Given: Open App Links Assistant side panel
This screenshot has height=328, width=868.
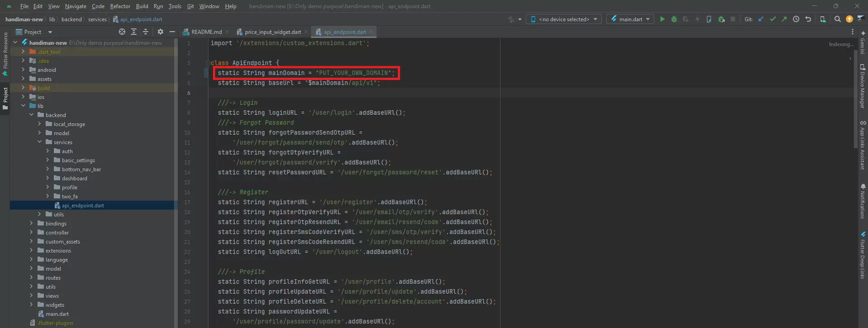Looking at the screenshot, I should pos(863,145).
